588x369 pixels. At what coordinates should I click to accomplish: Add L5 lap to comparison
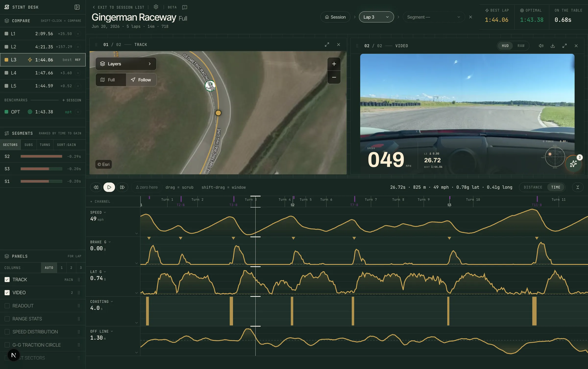click(x=78, y=86)
